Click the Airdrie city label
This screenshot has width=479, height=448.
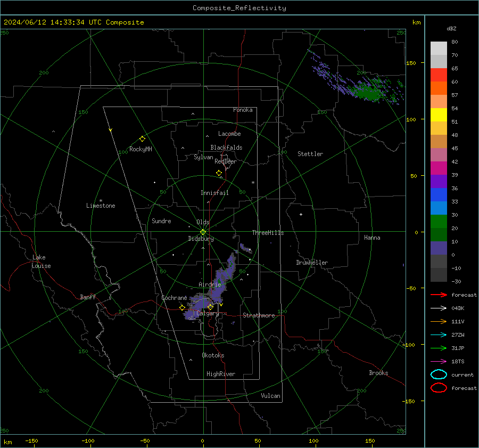click(x=210, y=284)
